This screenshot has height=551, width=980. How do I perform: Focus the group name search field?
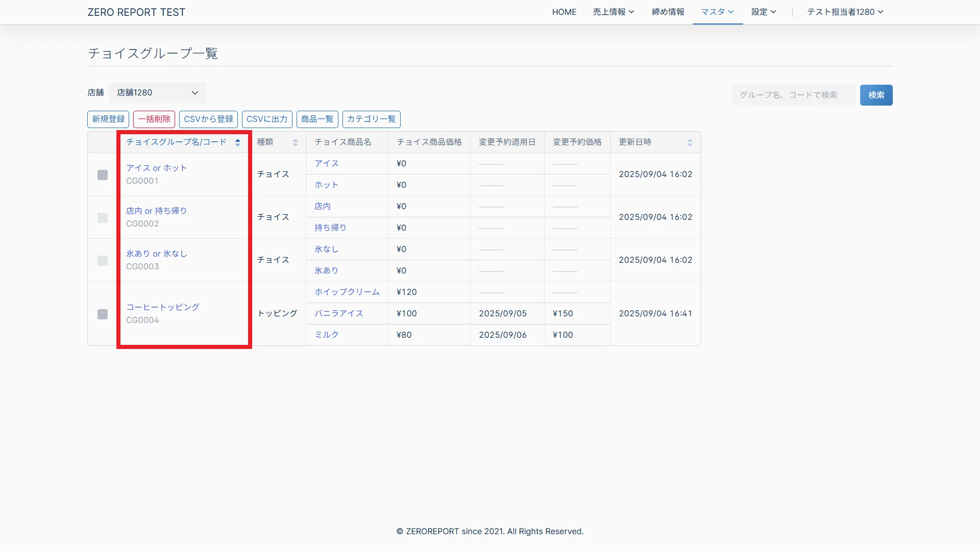pos(793,95)
